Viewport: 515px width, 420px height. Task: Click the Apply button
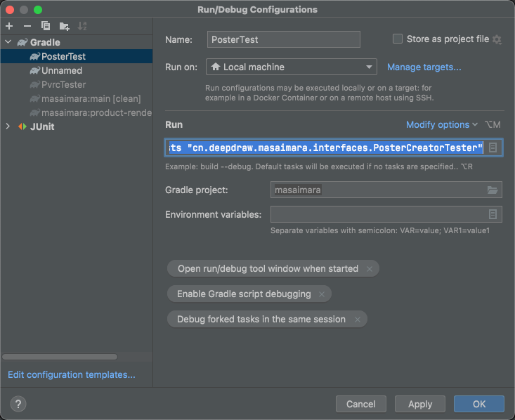(x=420, y=404)
